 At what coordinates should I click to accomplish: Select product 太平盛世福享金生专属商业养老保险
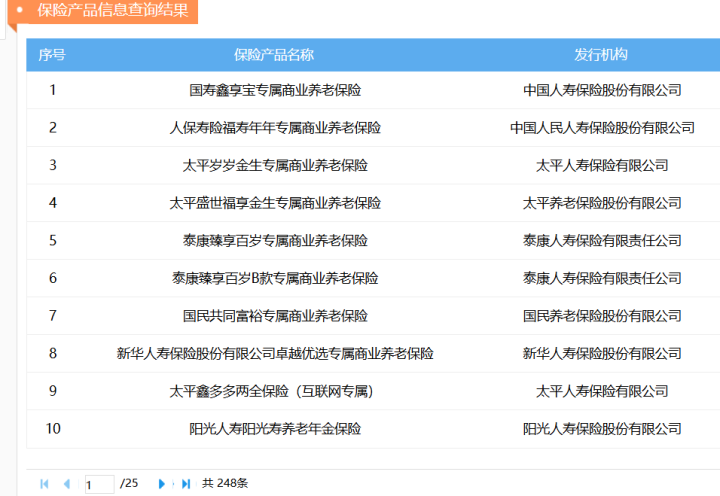point(275,203)
